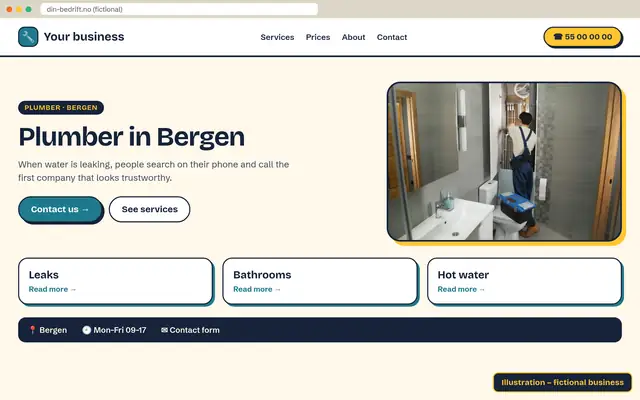Click the yellow minimize window dot
This screenshot has height=400, width=640.
point(19,9)
